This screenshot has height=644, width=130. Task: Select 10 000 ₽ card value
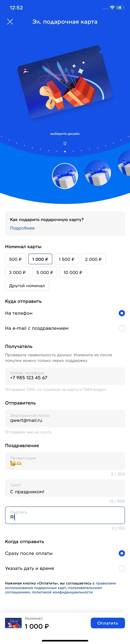click(x=73, y=272)
